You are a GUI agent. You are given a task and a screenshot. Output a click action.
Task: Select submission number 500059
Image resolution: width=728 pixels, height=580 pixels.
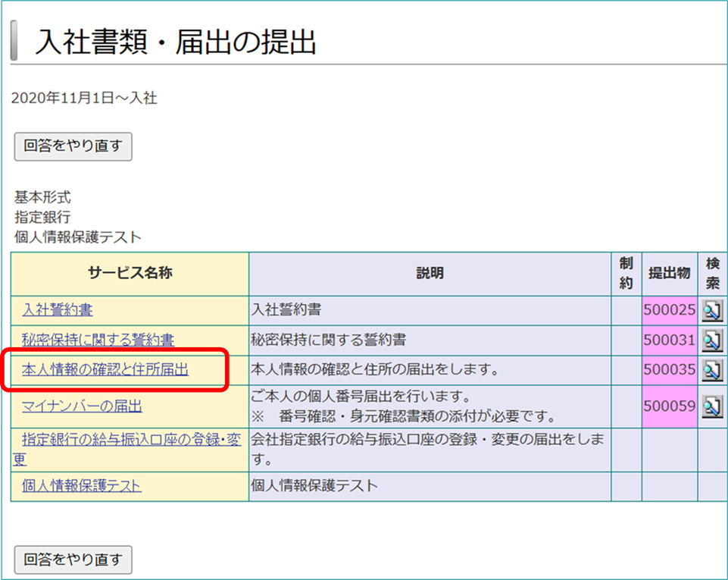click(x=669, y=406)
